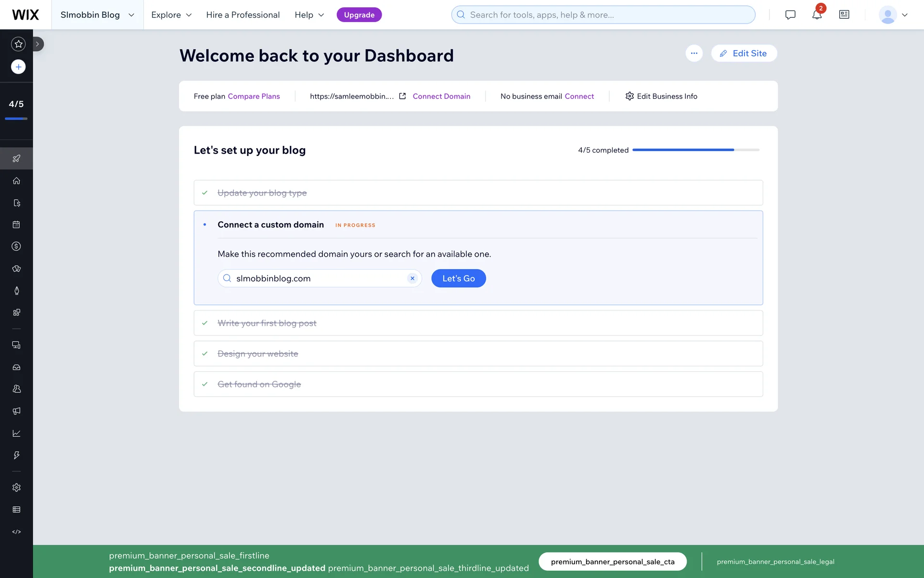Open completed step Update your blog type
Image resolution: width=924 pixels, height=578 pixels.
[x=262, y=193]
